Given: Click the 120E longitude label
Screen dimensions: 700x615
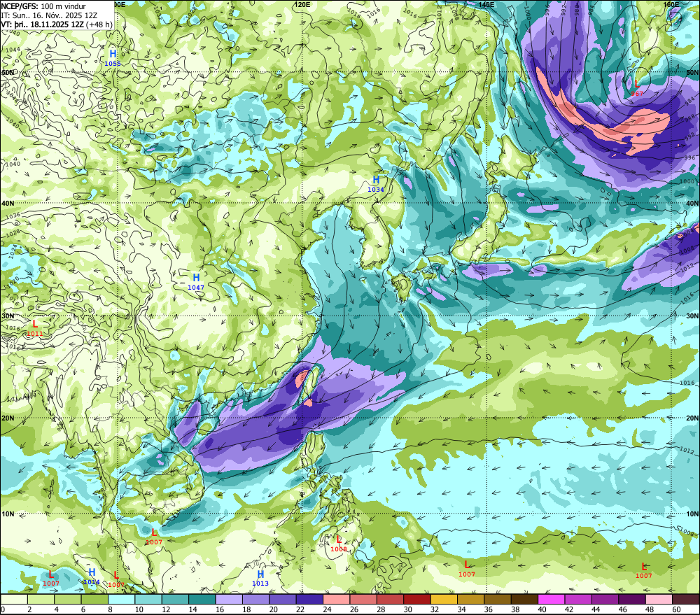Looking at the screenshot, I should click(302, 4).
